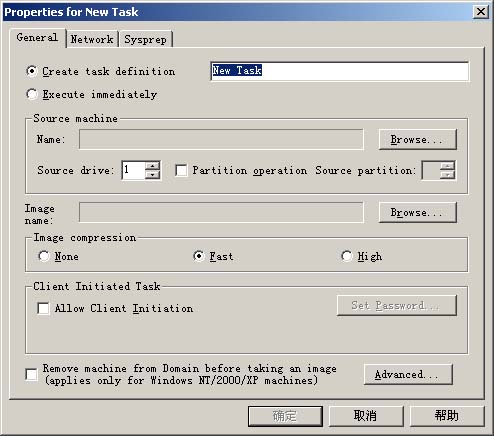Screen dimensions: 494x436
Task: Click Source partition spinner down arrow
Action: point(447,175)
